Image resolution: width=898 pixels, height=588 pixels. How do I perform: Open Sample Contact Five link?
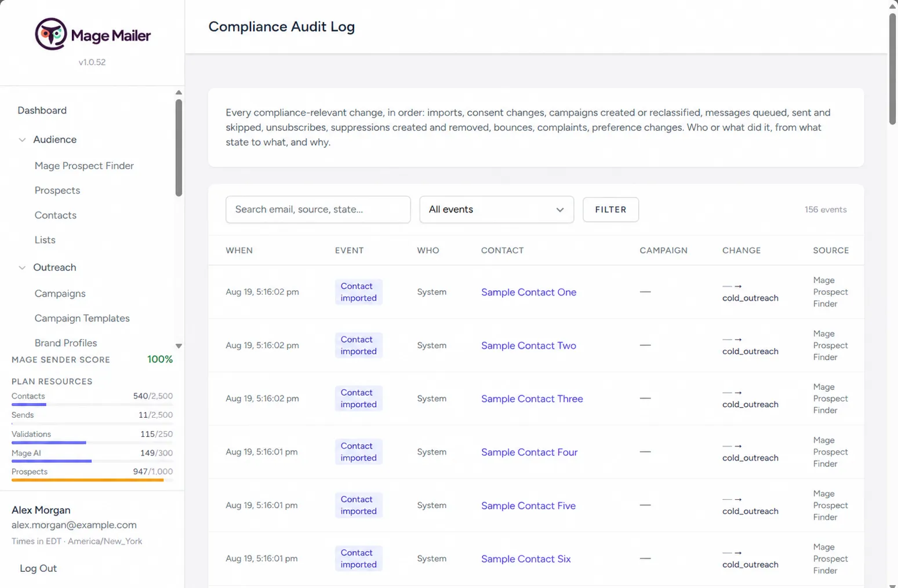point(528,506)
